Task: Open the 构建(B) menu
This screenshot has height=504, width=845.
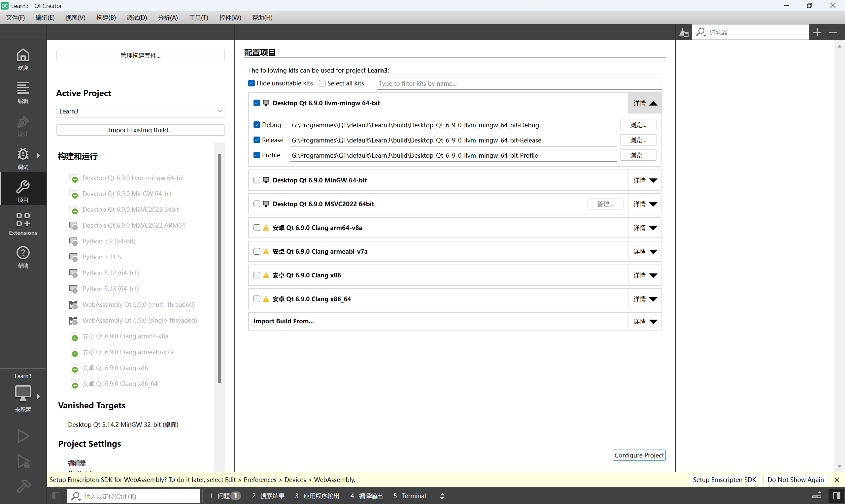Action: click(x=106, y=18)
